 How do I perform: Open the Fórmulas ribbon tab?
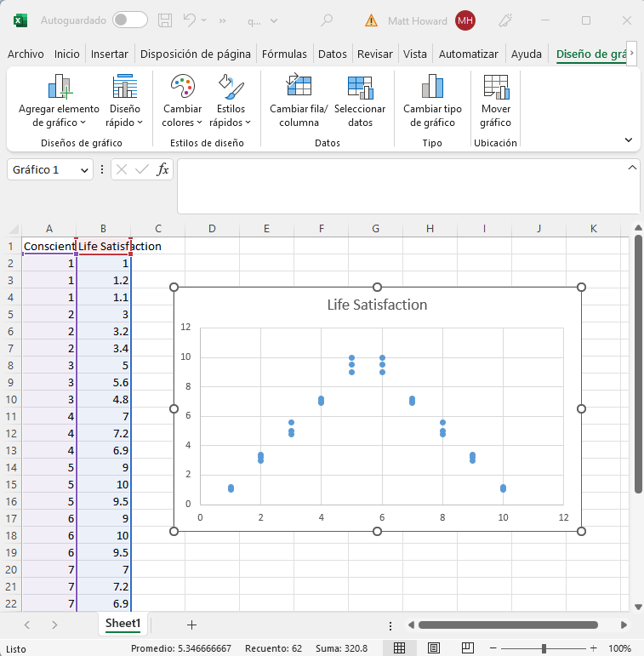(x=284, y=54)
